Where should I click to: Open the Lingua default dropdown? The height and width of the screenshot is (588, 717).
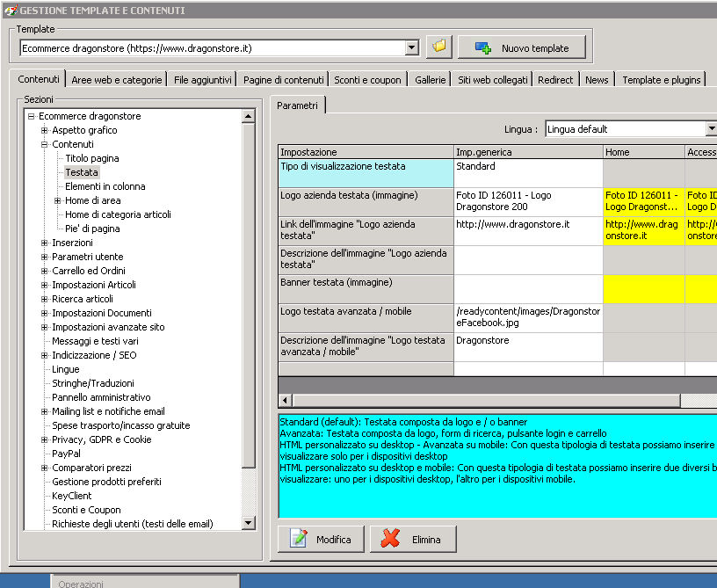click(710, 129)
